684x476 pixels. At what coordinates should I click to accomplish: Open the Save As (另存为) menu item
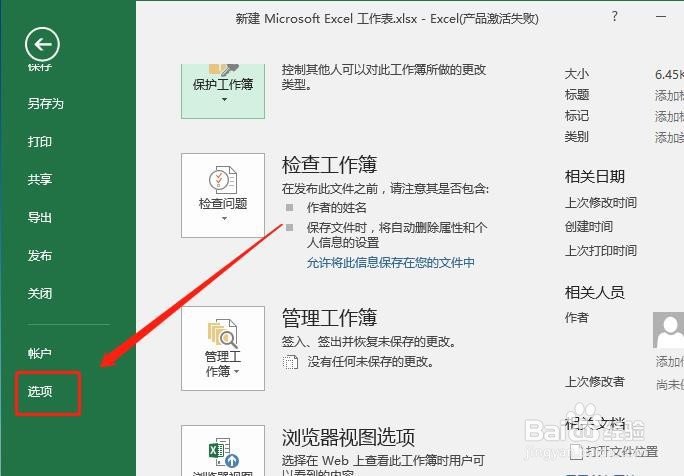46,104
